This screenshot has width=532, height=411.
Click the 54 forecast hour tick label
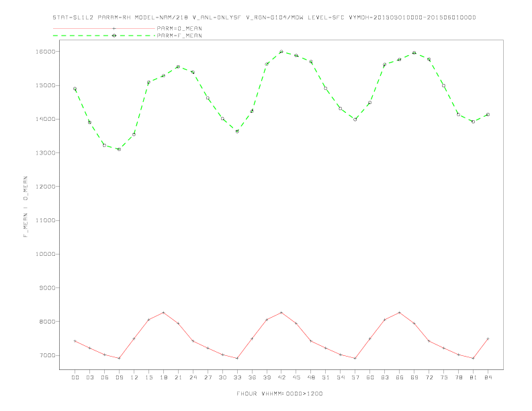tap(341, 377)
